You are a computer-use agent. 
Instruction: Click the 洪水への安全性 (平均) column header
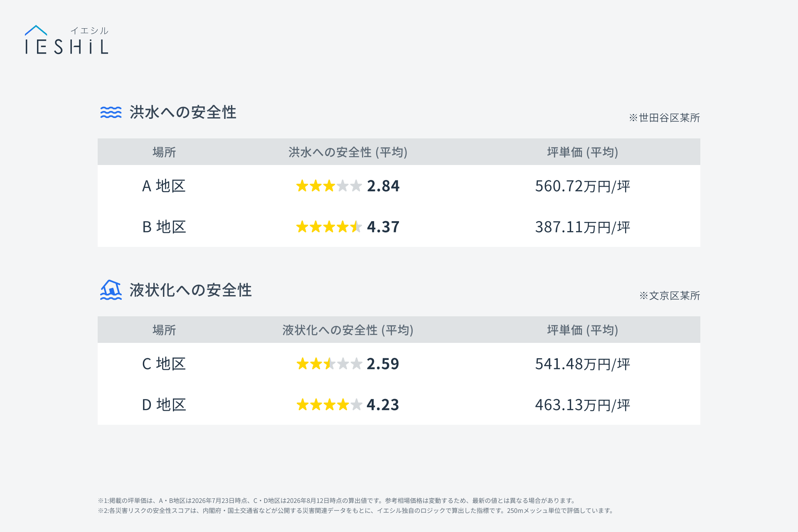pyautogui.click(x=348, y=152)
